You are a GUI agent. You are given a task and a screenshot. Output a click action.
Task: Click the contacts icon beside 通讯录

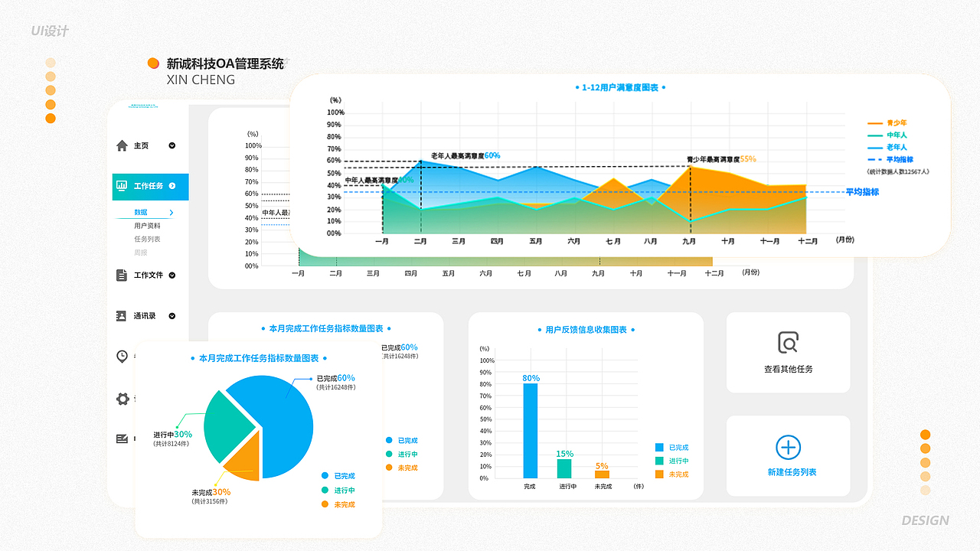pos(122,315)
